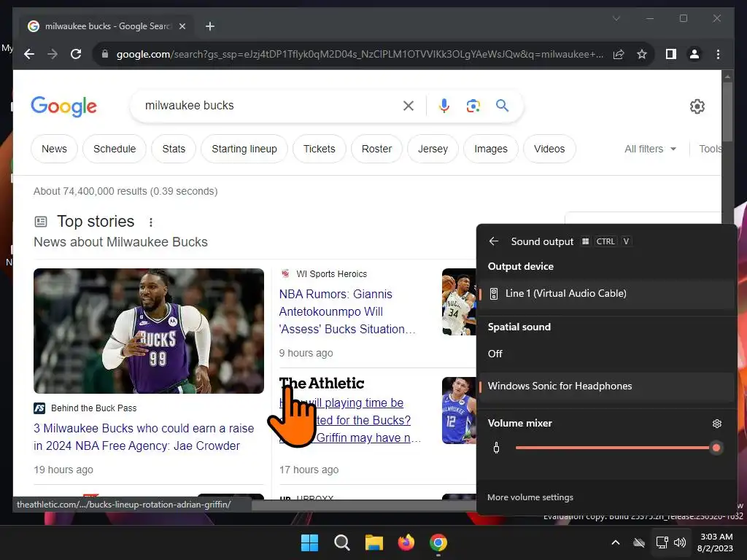Bookmark this page with the star
The width and height of the screenshot is (747, 560).
(642, 54)
